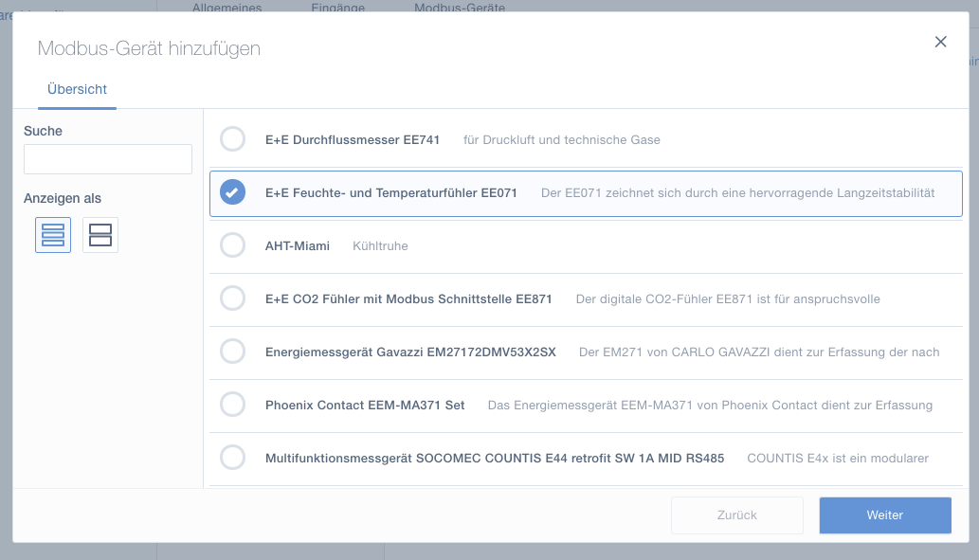Click description 'Der EM271 von CARLO GAVAZZI…'
Screen dimensions: 979x560
click(x=759, y=352)
